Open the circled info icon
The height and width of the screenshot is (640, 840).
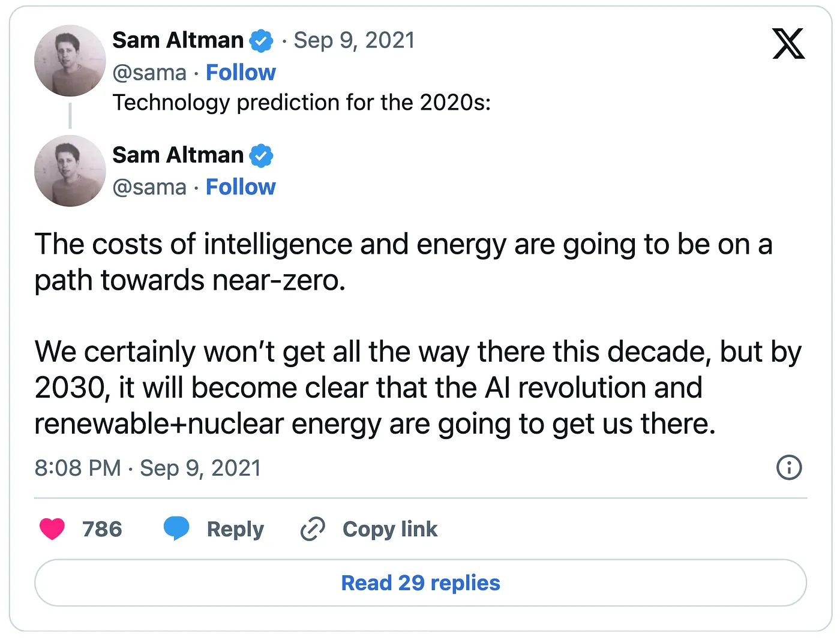pyautogui.click(x=789, y=467)
